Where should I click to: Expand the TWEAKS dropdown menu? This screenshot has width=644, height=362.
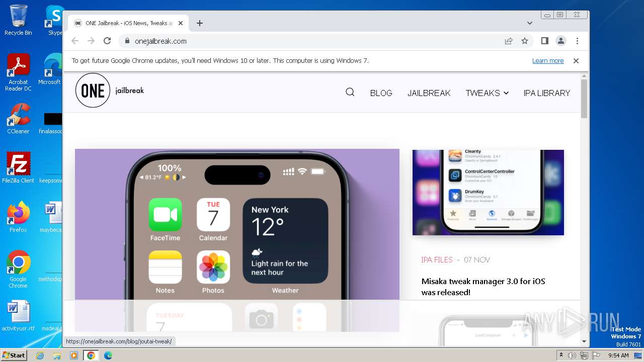tap(487, 93)
